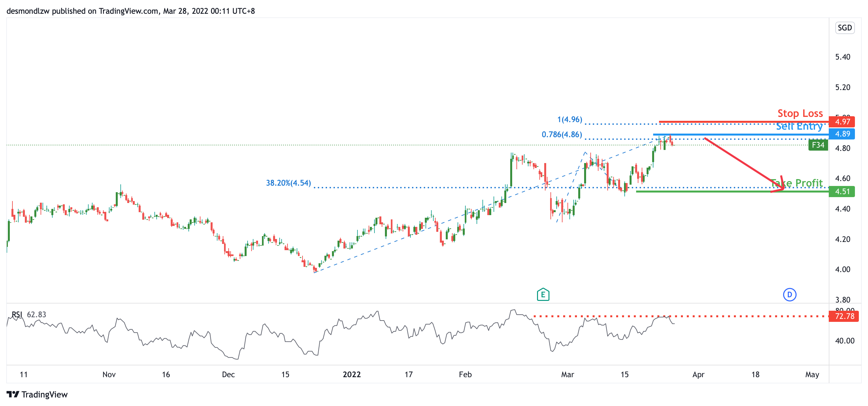Click the earnings E marker icon
The image size is (868, 406).
point(543,294)
